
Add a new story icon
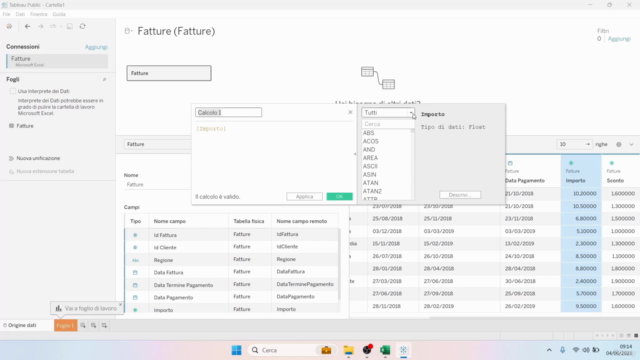pyautogui.click(x=104, y=325)
